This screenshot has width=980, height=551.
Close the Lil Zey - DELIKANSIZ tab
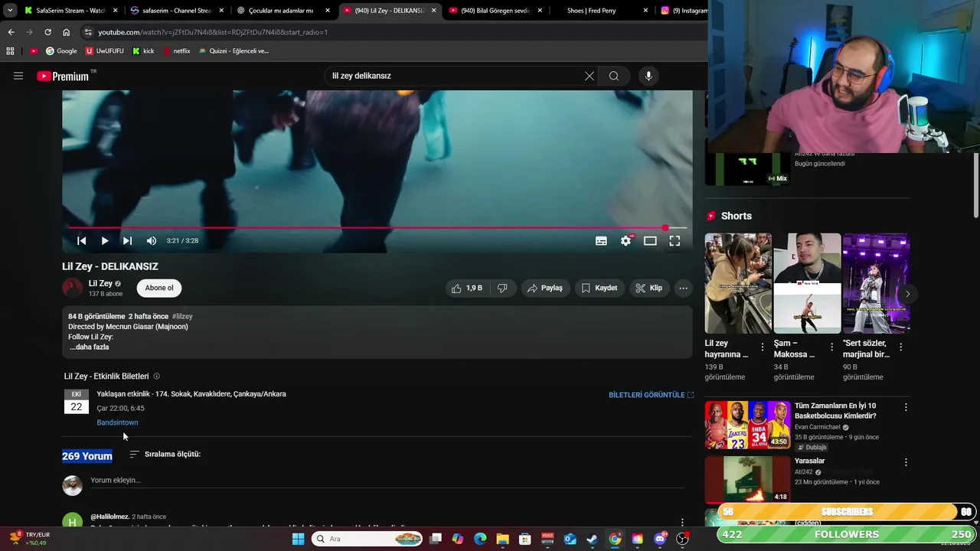(433, 11)
